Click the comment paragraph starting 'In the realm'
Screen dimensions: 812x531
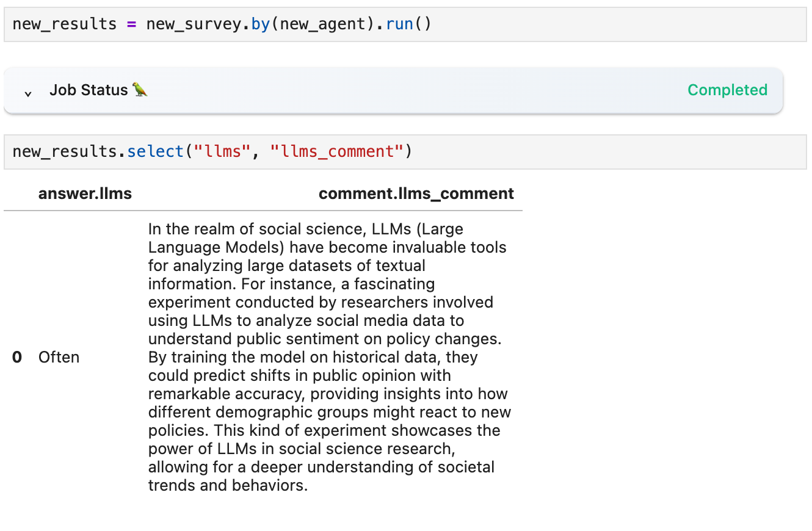pyautogui.click(x=330, y=357)
